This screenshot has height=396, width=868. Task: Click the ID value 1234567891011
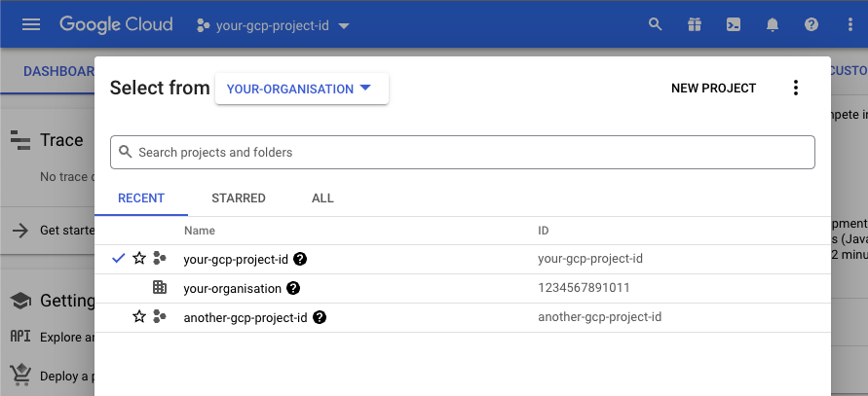point(584,288)
